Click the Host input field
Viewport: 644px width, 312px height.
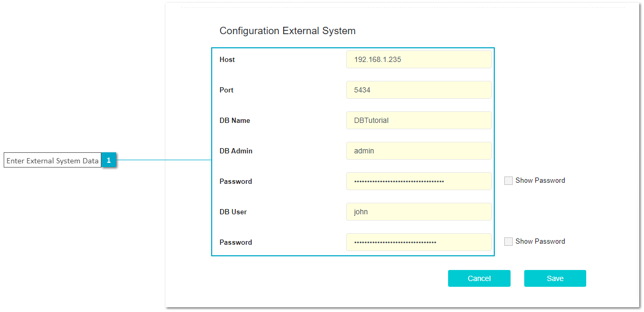419,59
